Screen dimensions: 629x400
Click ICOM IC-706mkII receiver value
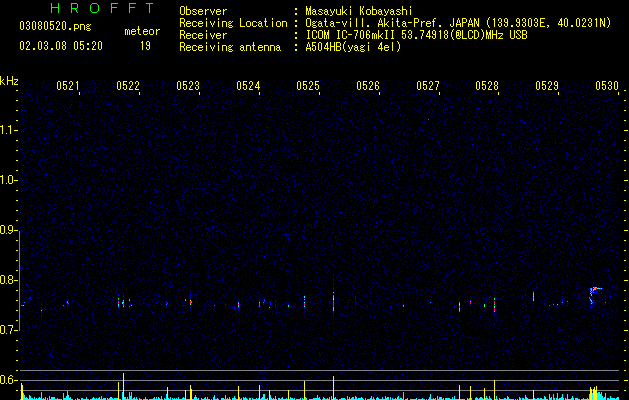click(416, 35)
